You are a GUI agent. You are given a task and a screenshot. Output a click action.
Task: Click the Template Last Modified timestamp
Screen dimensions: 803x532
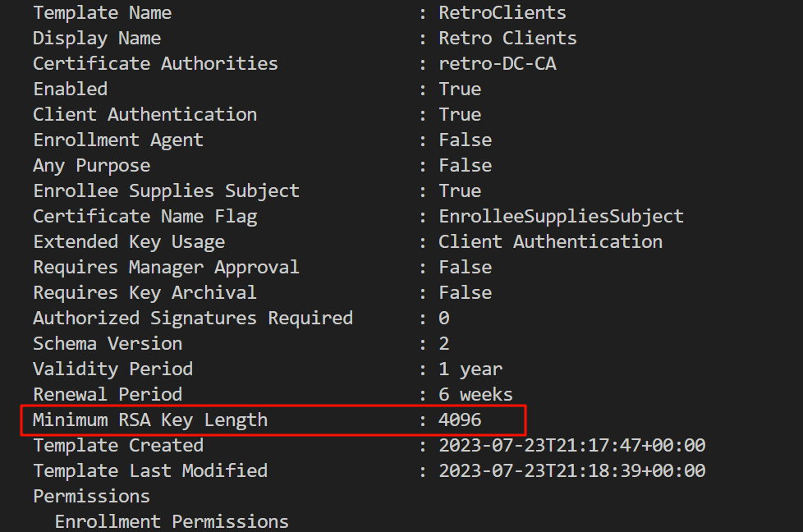(x=571, y=471)
